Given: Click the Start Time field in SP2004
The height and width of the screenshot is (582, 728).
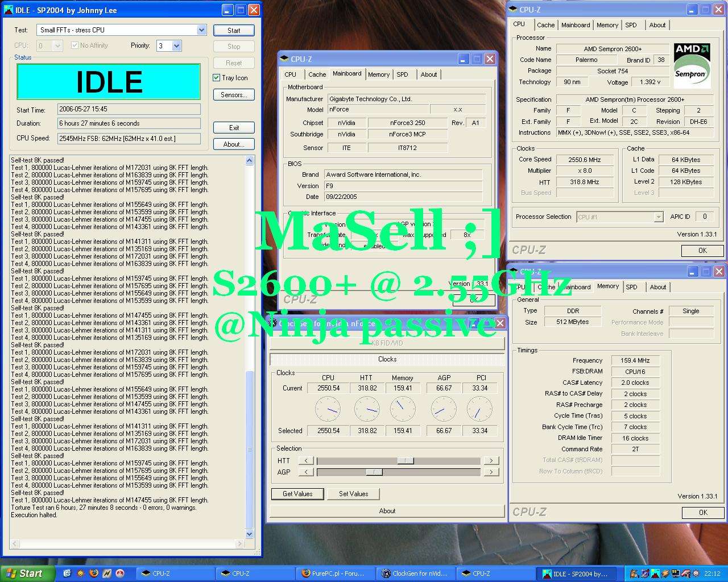Looking at the screenshot, I should (x=129, y=109).
